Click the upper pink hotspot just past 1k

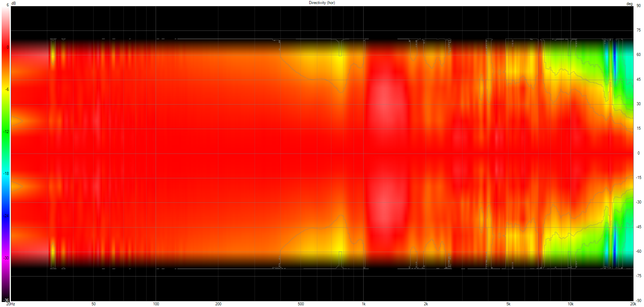(x=386, y=97)
